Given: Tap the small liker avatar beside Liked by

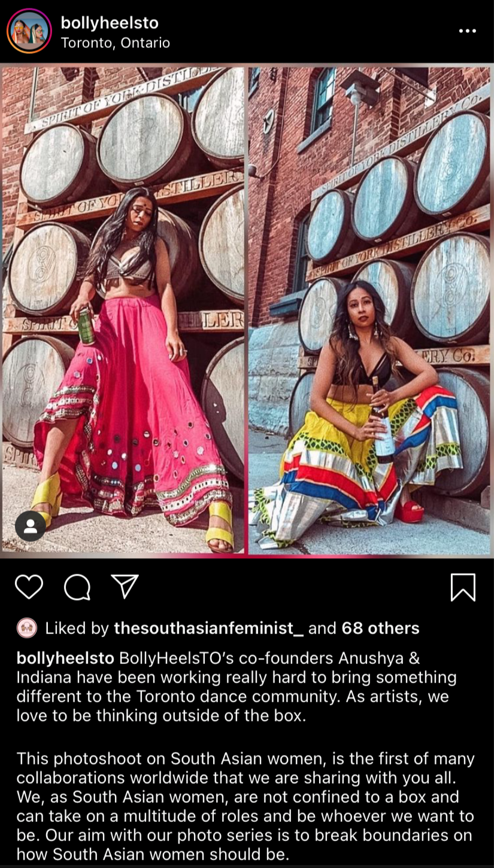Looking at the screenshot, I should tap(27, 628).
